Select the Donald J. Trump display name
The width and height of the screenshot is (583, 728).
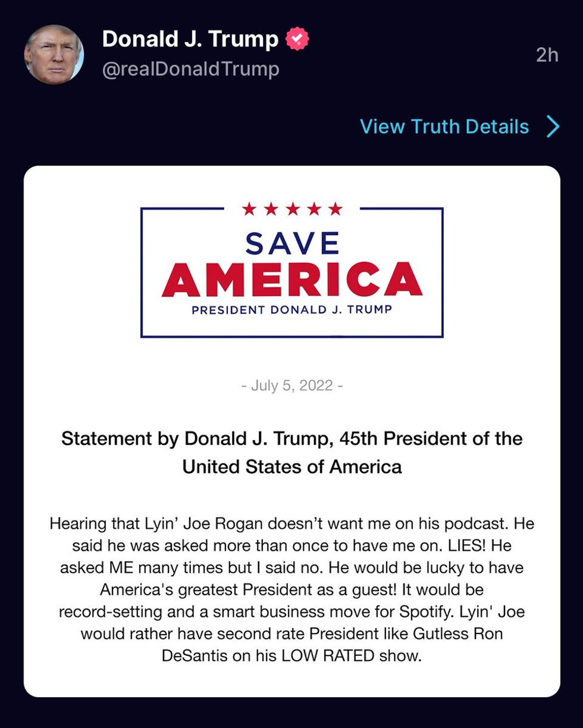[190, 40]
